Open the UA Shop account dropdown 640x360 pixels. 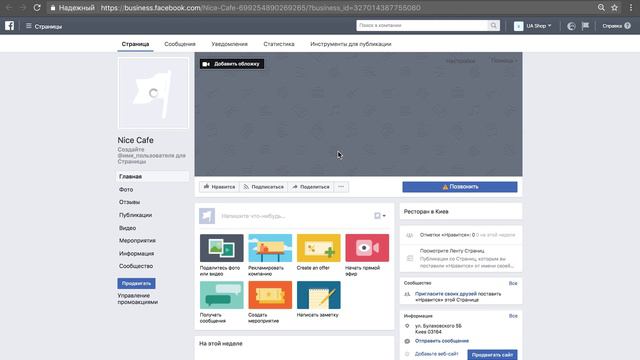tap(533, 26)
